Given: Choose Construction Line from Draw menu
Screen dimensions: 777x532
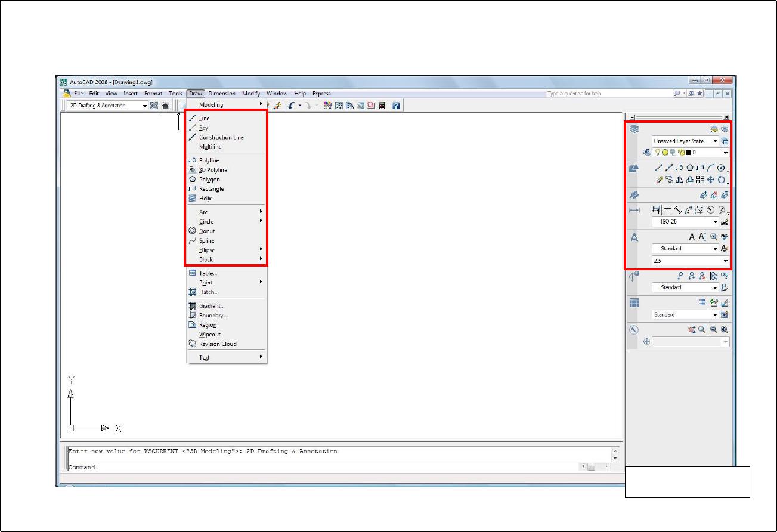Looking at the screenshot, I should [x=221, y=137].
